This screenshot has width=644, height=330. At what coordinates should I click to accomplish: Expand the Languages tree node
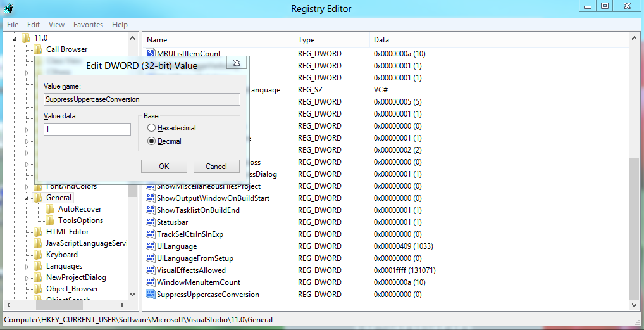click(27, 266)
